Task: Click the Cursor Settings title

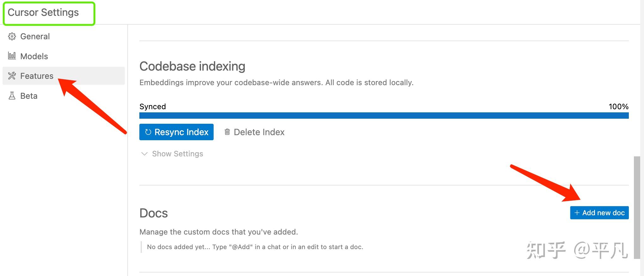Action: (43, 12)
